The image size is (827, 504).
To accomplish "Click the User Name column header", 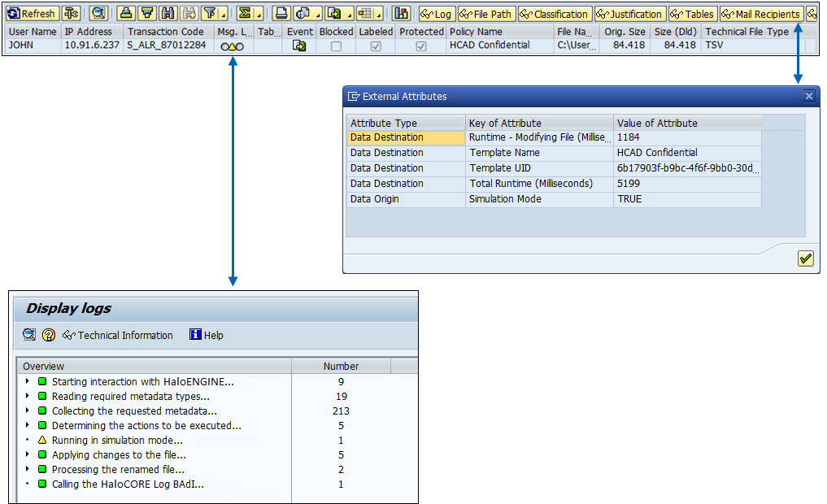I will 33,32.
